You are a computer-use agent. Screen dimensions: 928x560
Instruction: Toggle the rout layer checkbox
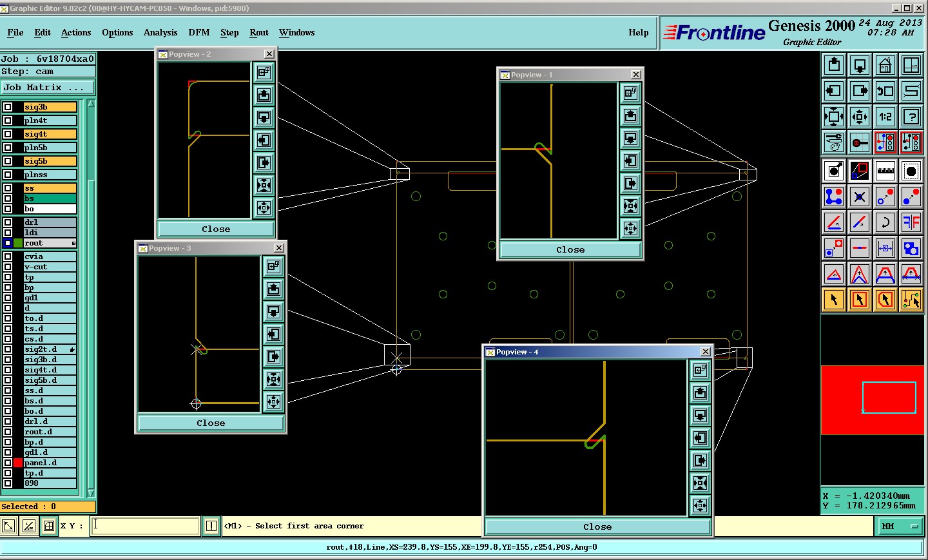click(8, 243)
